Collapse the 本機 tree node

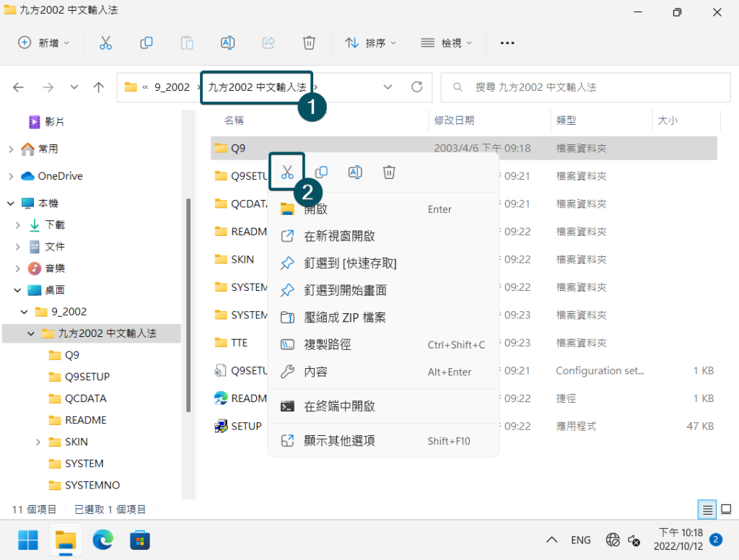pos(11,204)
